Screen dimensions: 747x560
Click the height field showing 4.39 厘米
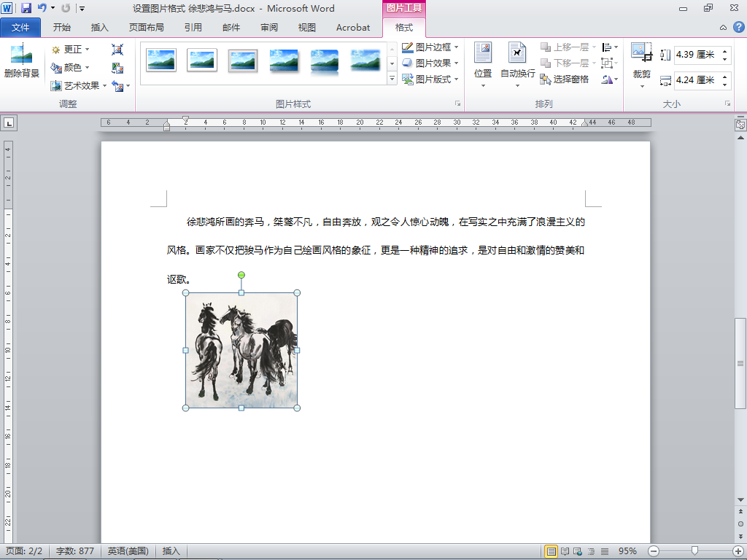(697, 55)
